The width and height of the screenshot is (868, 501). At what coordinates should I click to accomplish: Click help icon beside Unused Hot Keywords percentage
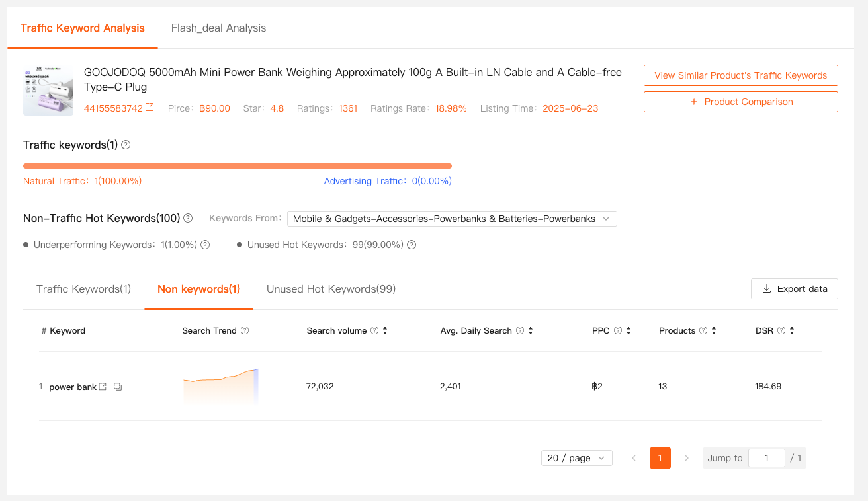coord(412,245)
